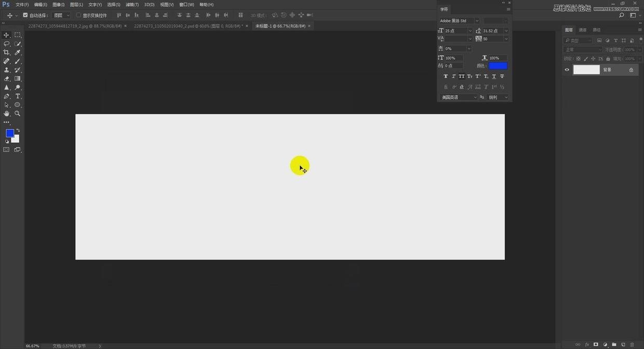Add layer mask in Layers panel
Viewport: 644px width, 349px height.
(596, 344)
